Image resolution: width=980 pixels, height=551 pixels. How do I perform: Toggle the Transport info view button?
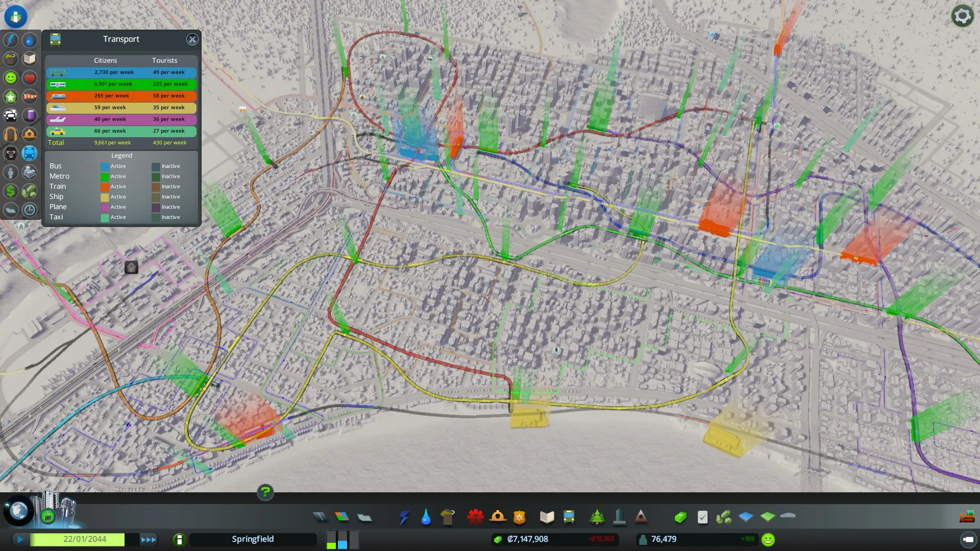tap(30, 153)
